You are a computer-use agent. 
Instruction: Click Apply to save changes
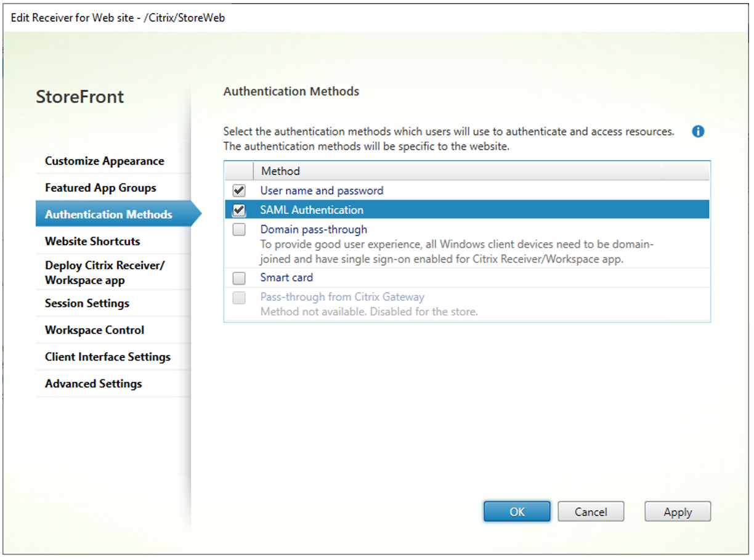click(678, 512)
